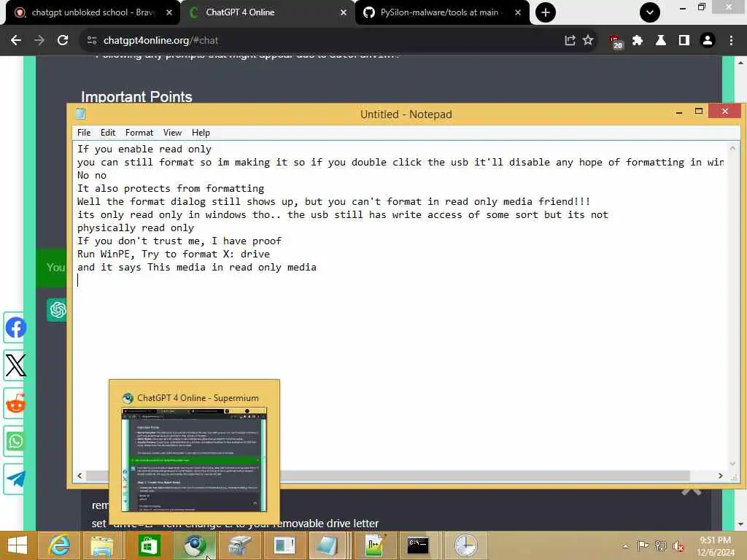Share page via Telegram icon
Screen dimensions: 747x560
tap(15, 479)
